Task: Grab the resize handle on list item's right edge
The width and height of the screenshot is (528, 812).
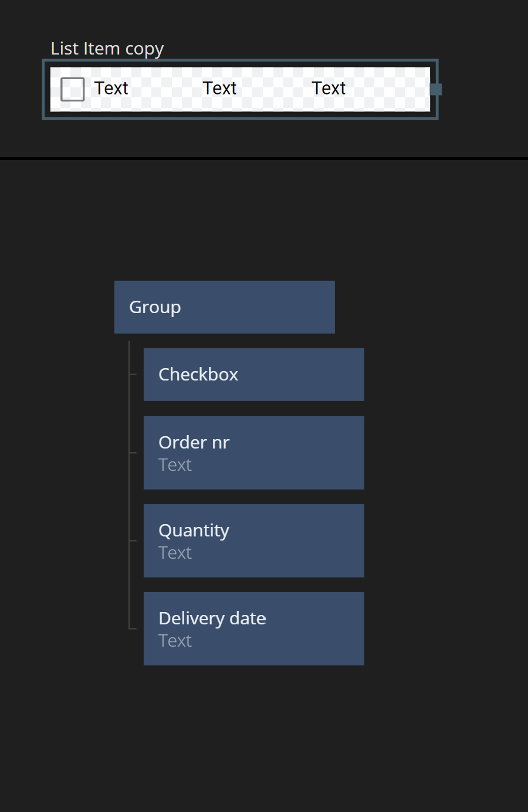Action: pyautogui.click(x=436, y=89)
